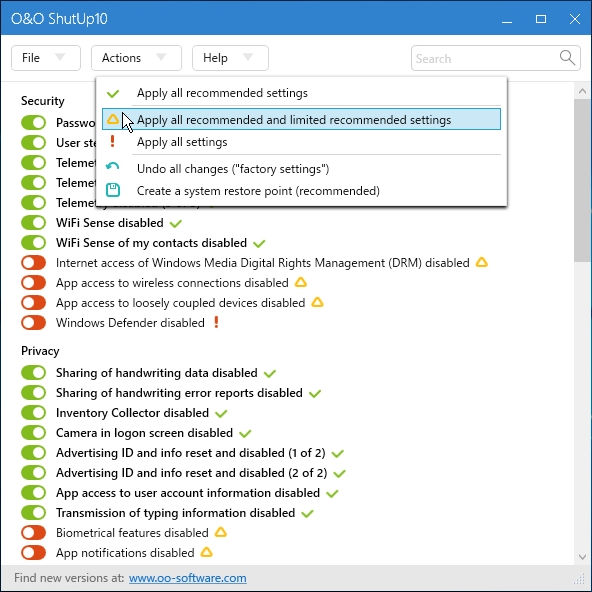Viewport: 592px width, 592px height.
Task: Turn on the App notifications disabled switch
Action: click(34, 553)
